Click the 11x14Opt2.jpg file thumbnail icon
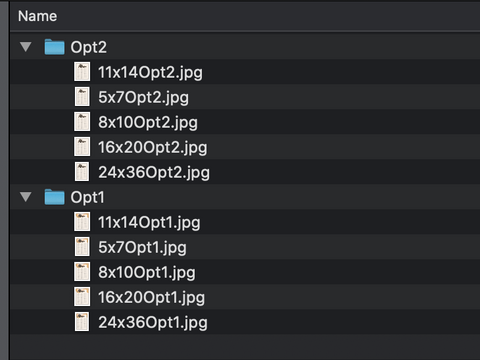Viewport: 480px width, 360px height. 82,72
